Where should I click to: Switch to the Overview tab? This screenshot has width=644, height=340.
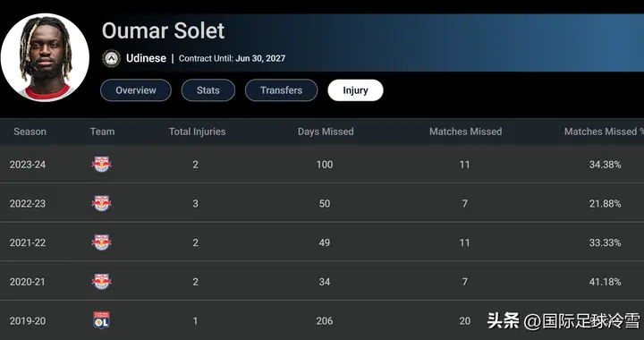tap(136, 90)
